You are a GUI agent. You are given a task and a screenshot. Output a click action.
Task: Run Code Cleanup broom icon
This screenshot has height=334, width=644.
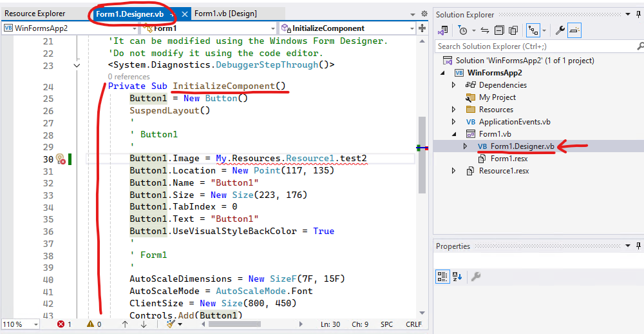click(171, 324)
